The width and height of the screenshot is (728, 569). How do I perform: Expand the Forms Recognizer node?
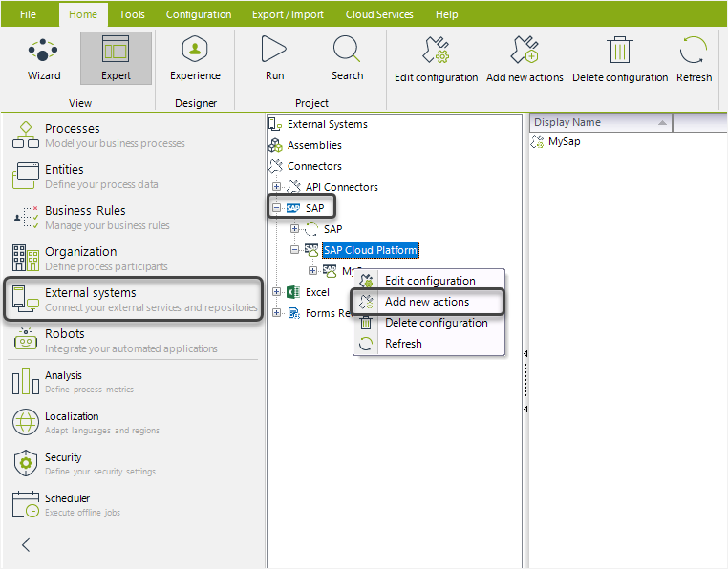click(x=276, y=313)
